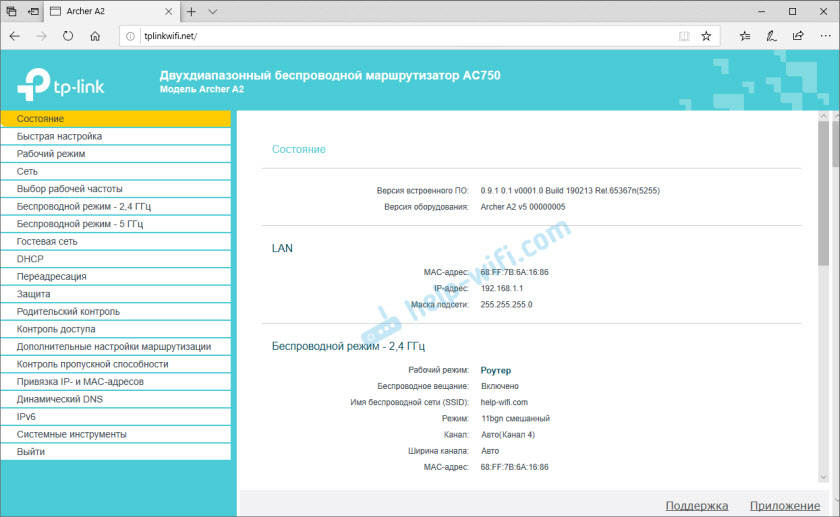Open Гостевая сеть section

[x=47, y=241]
